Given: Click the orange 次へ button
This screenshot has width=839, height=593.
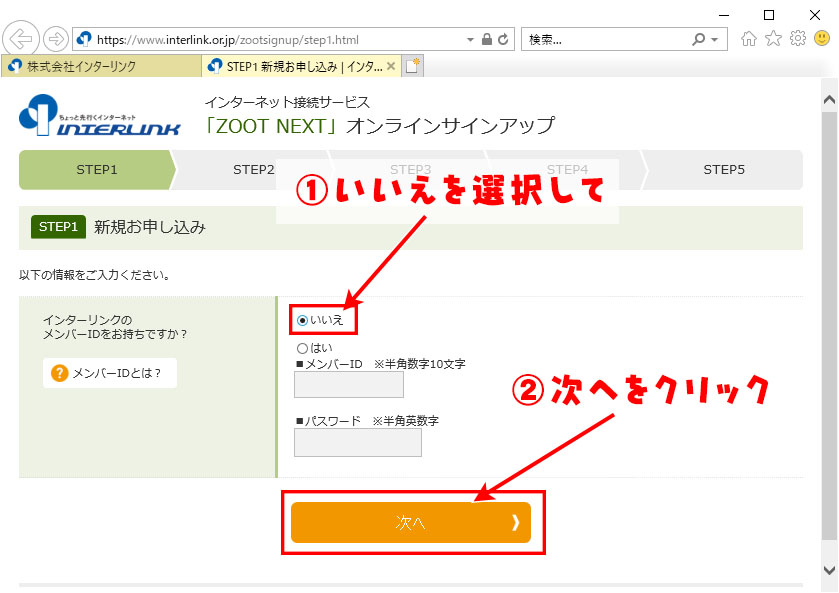Looking at the screenshot, I should tap(410, 522).
